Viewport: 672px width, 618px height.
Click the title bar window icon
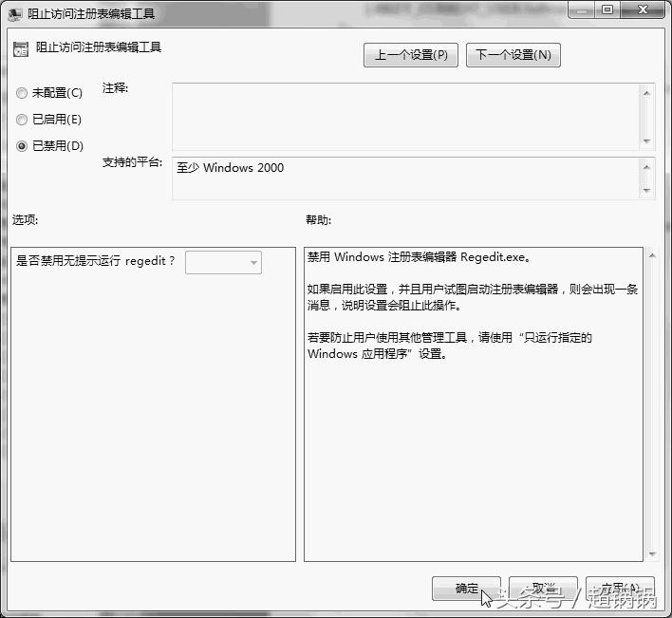(15, 14)
